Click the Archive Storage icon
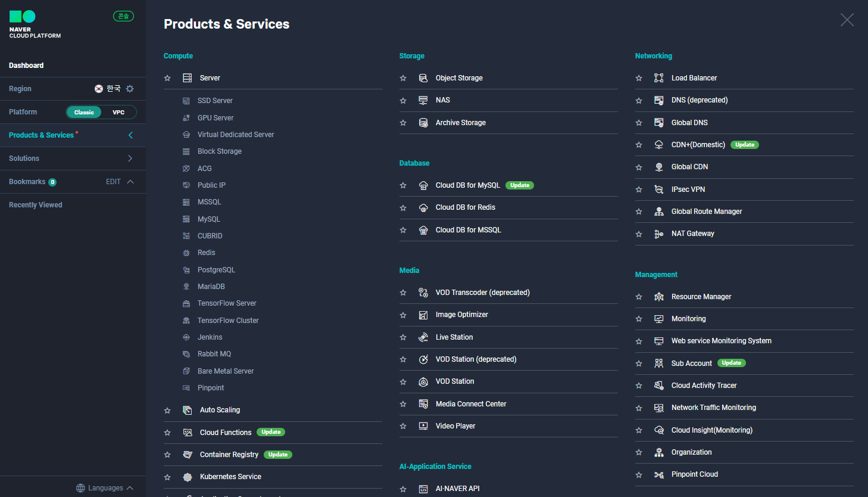868x497 pixels. click(423, 123)
